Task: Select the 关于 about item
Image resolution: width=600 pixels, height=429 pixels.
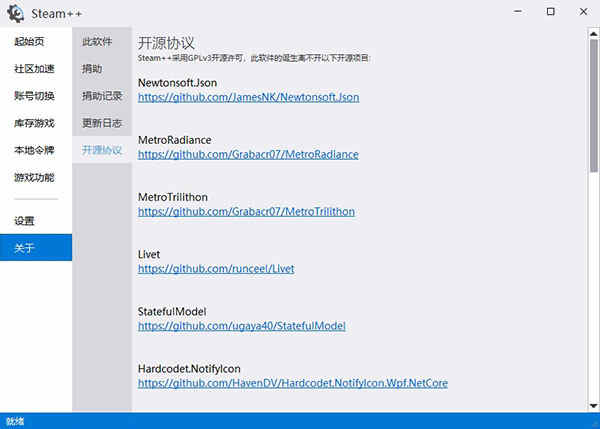Action: (36, 248)
